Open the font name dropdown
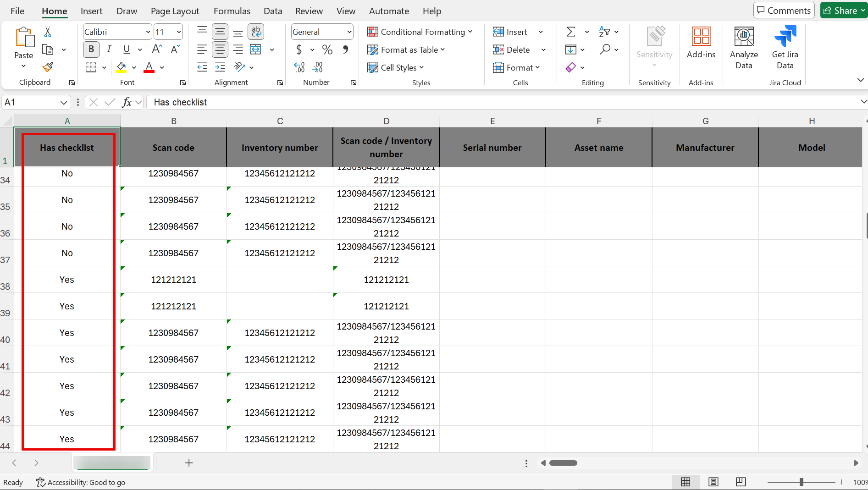 click(148, 32)
